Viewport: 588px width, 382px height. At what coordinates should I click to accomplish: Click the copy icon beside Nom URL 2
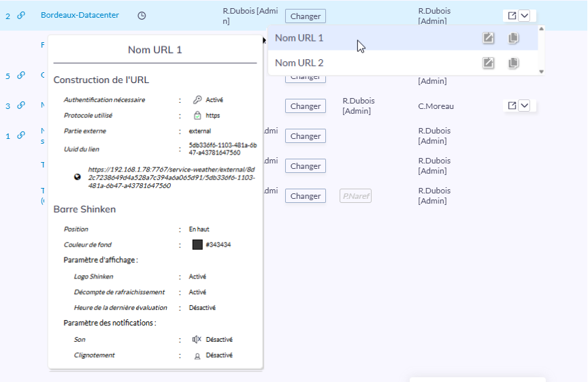click(x=513, y=63)
